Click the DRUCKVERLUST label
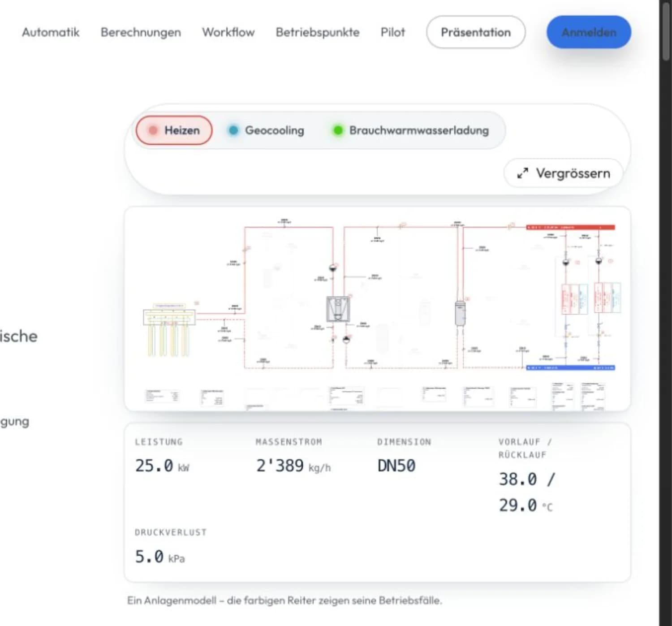This screenshot has height=626, width=672. 171,532
